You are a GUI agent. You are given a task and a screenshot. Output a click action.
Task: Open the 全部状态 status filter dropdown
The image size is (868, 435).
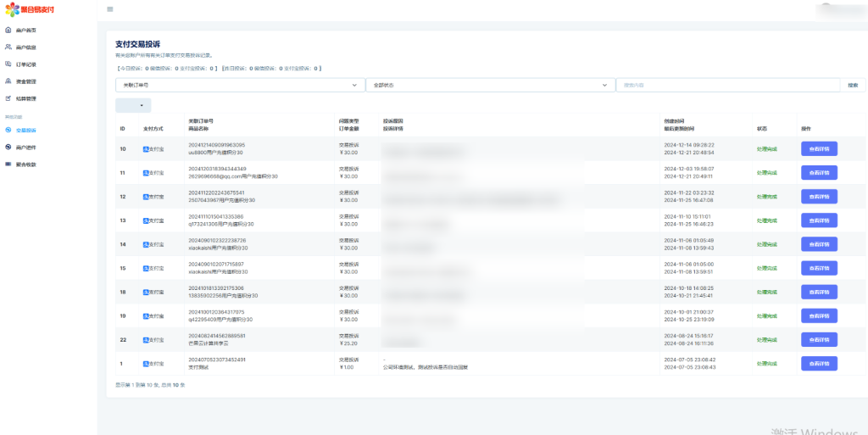(604, 85)
